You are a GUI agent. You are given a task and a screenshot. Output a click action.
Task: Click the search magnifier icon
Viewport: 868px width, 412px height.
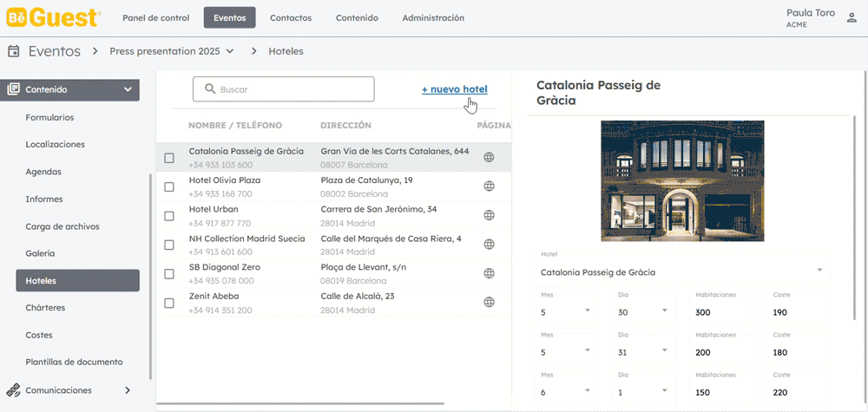(210, 89)
